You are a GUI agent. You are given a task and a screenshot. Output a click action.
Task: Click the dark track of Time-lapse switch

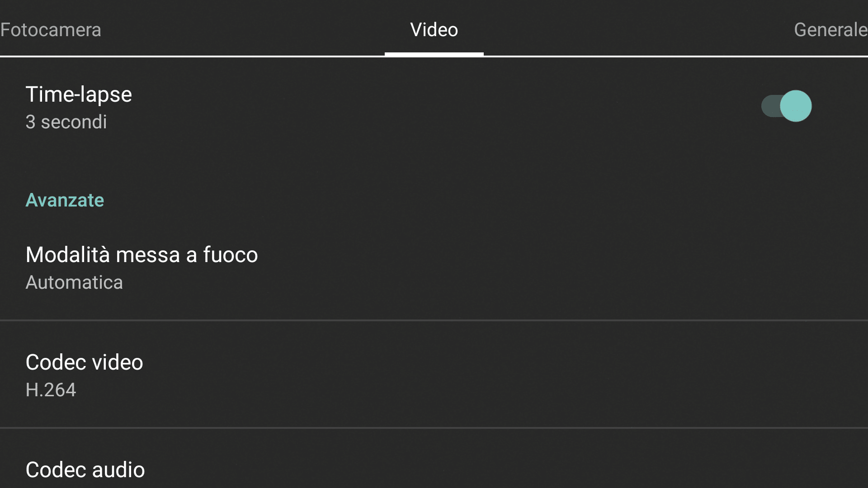coord(770,106)
